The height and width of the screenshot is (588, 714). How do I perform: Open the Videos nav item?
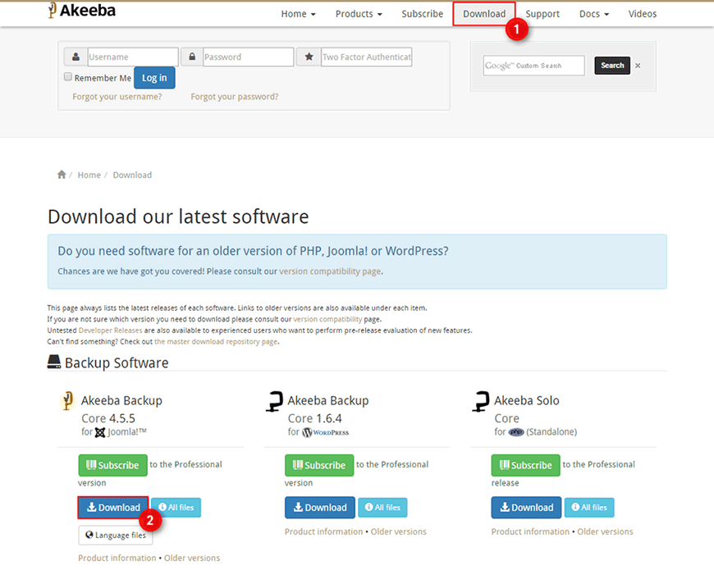[643, 14]
